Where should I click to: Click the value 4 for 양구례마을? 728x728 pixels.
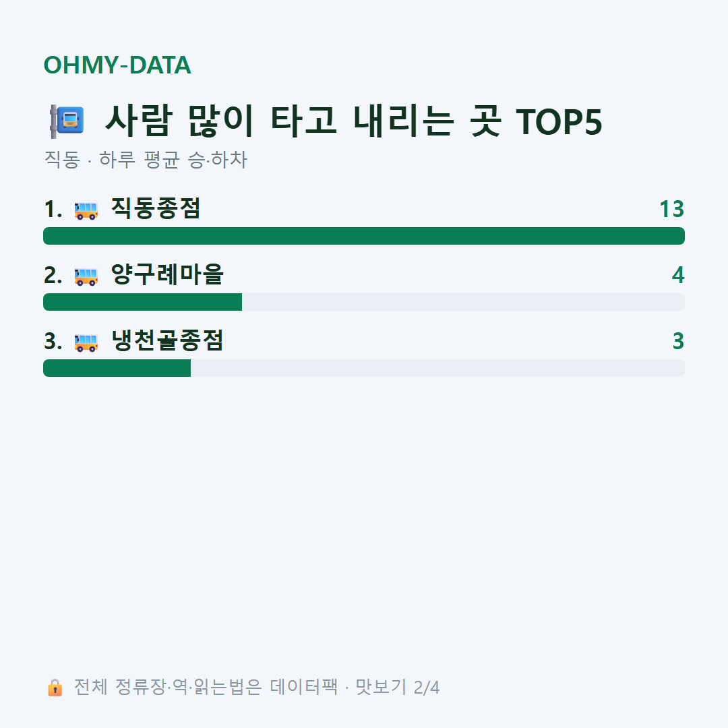tap(678, 275)
